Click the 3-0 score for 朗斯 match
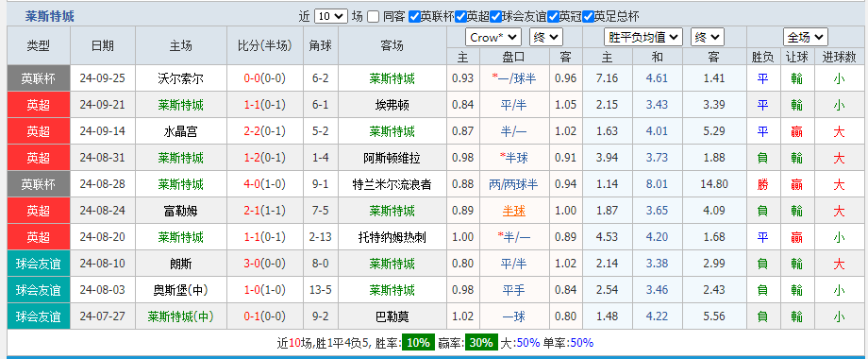 pos(252,265)
